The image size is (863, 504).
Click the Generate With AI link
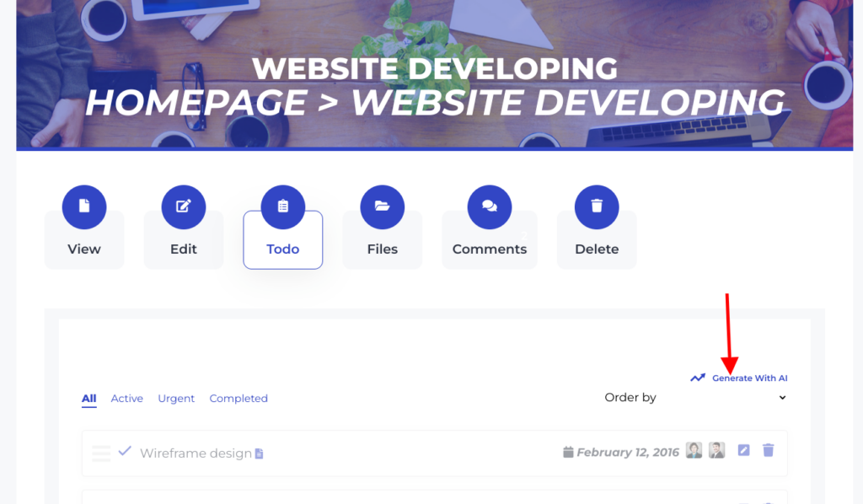(x=749, y=378)
